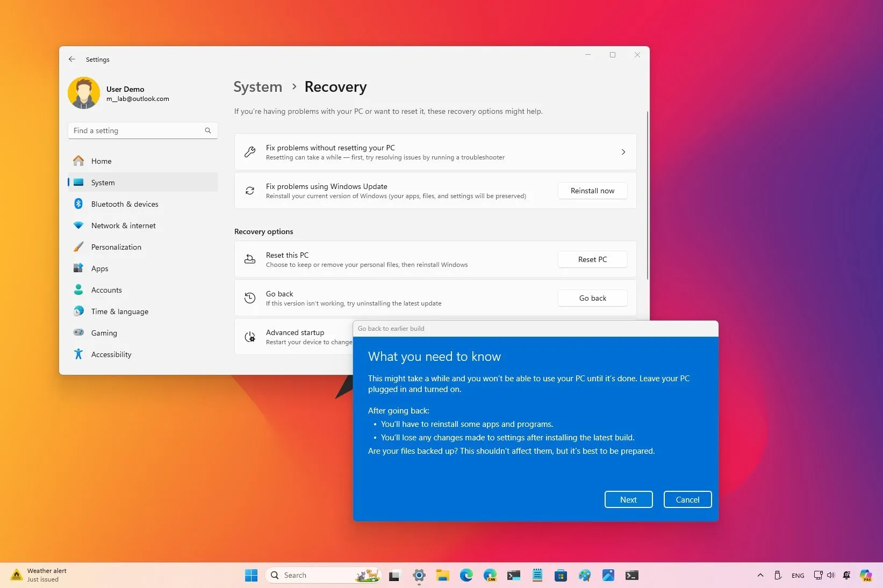Open File Explorer from the taskbar
Image resolution: width=883 pixels, height=588 pixels.
tap(442, 576)
